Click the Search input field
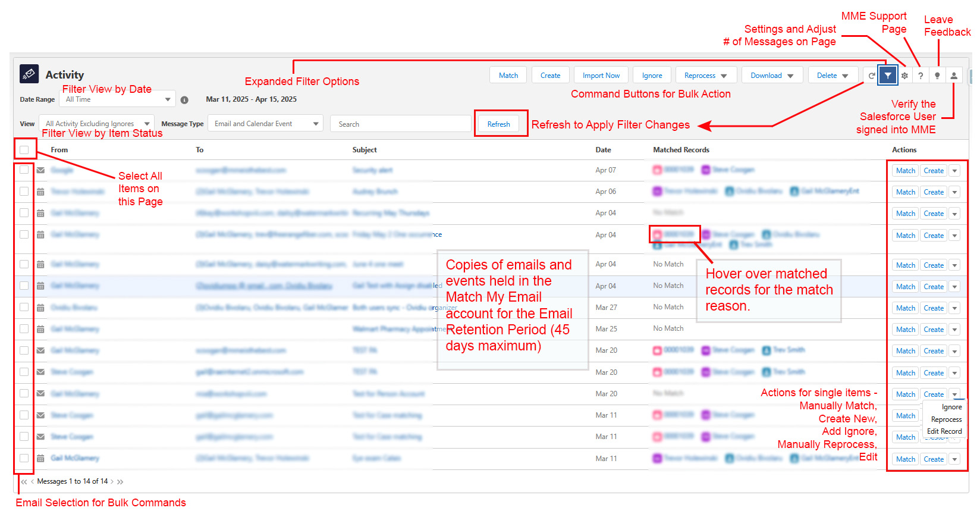Viewport: 980px width, 517px height. [x=400, y=124]
